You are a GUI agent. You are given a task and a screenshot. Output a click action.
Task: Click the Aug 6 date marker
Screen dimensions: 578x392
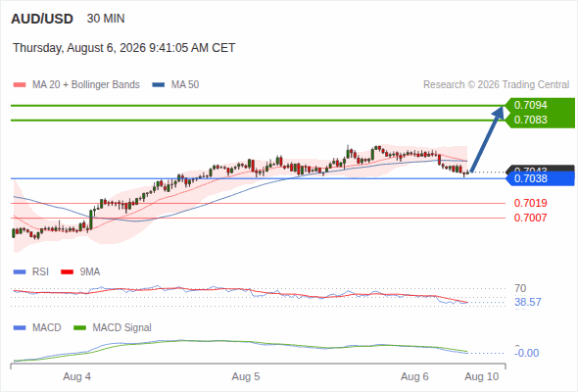414,377
